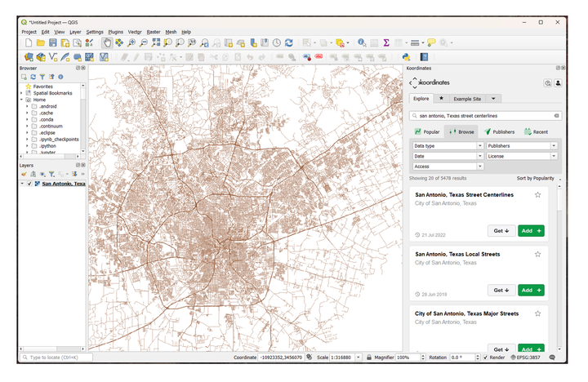This screenshot has width=588, height=382.
Task: Open the Raster menu
Action: [154, 32]
